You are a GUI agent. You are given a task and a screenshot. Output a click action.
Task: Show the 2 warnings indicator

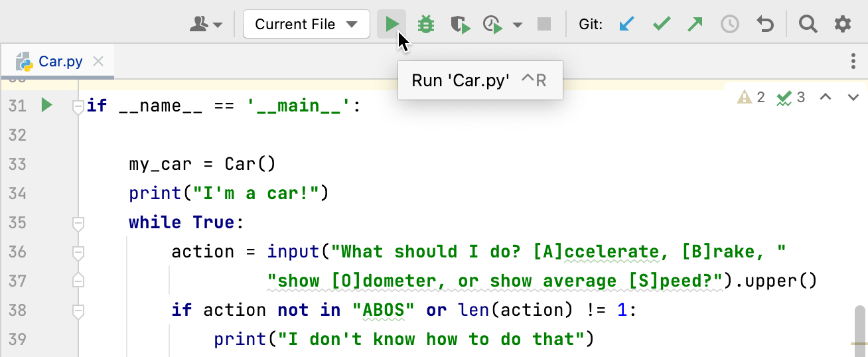(x=751, y=98)
